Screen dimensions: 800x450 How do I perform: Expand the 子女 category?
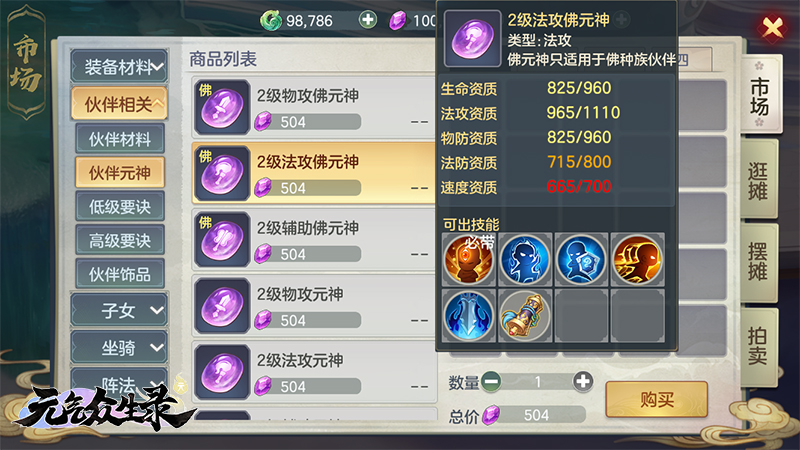(119, 310)
